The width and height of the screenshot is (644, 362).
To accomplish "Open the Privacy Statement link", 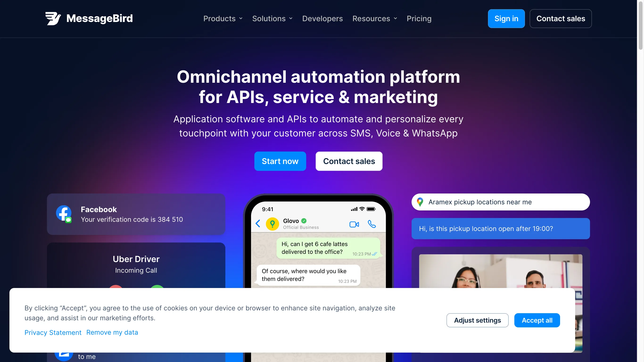I will click(53, 333).
